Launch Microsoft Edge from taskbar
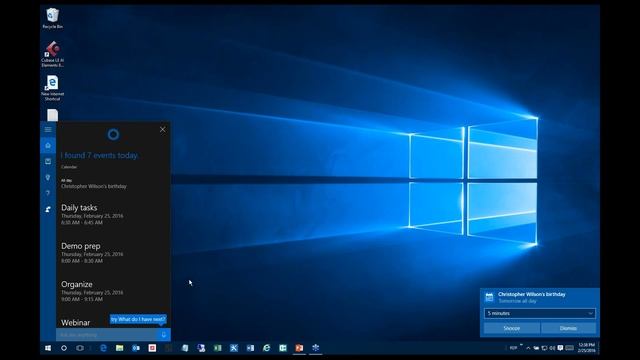The height and width of the screenshot is (360, 640). pyautogui.click(x=103, y=348)
